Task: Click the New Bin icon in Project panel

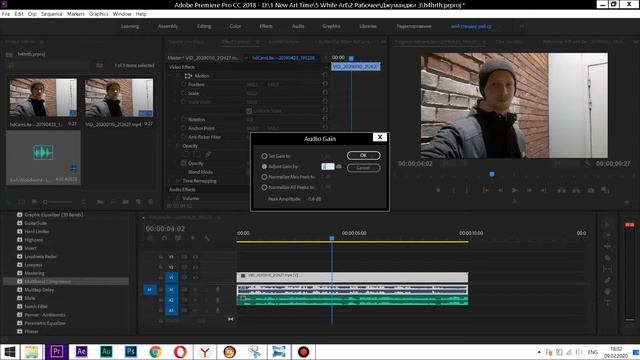Action: tap(125, 202)
